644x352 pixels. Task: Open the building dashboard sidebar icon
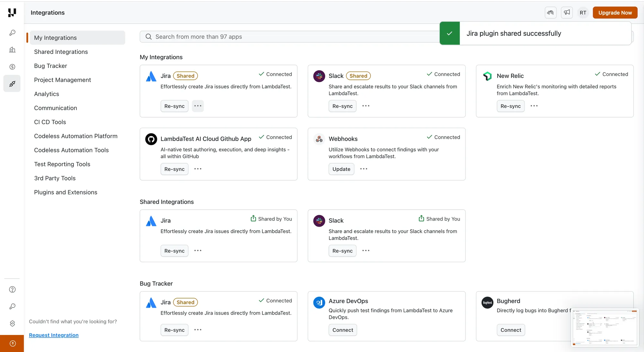(12, 50)
